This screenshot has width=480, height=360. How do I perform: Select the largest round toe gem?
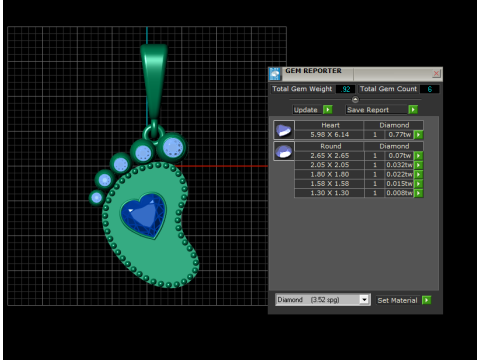tap(172, 147)
